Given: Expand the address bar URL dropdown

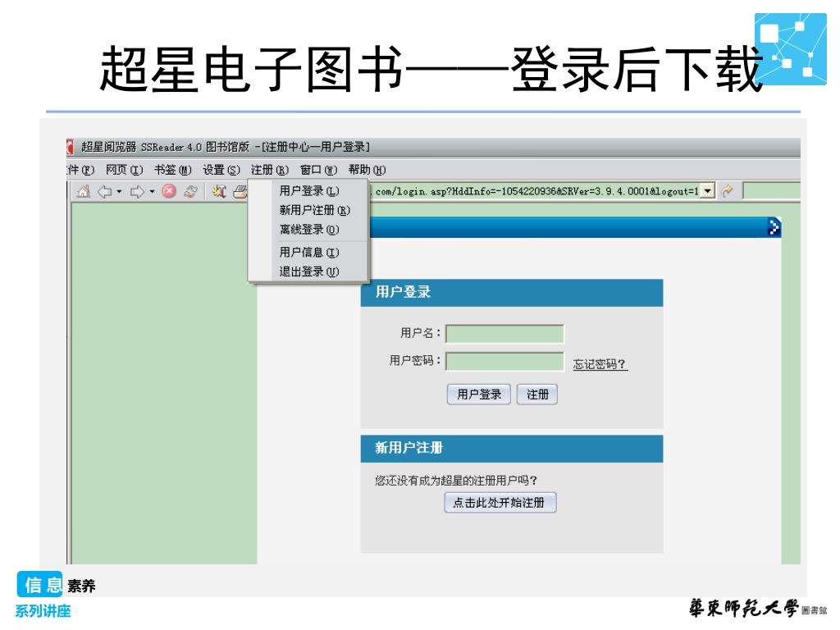Looking at the screenshot, I should pyautogui.click(x=708, y=190).
